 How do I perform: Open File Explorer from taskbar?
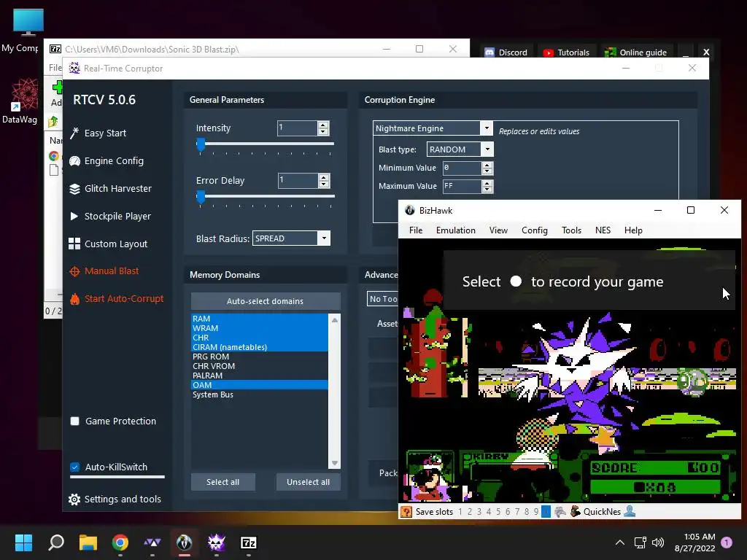tap(88, 542)
